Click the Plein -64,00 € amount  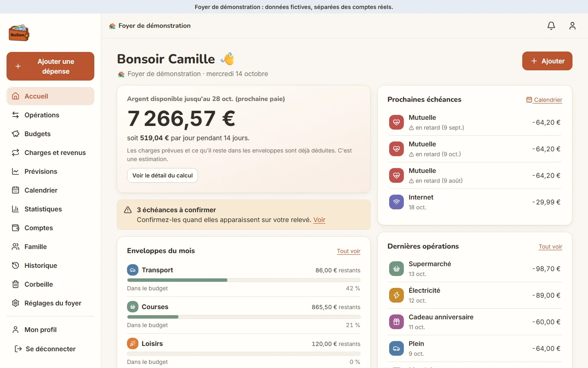[546, 348]
